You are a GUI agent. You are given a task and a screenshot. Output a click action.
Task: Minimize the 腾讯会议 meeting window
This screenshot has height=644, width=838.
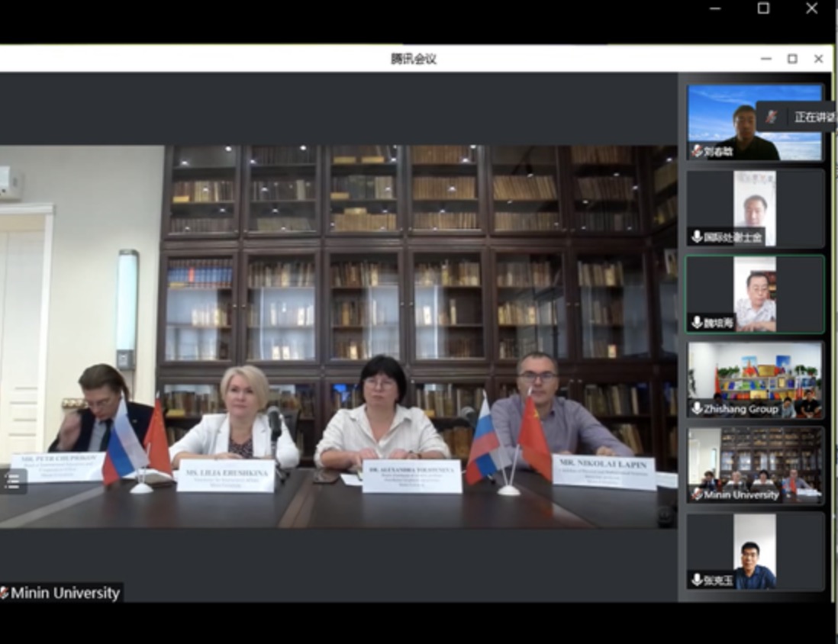pyautogui.click(x=766, y=59)
